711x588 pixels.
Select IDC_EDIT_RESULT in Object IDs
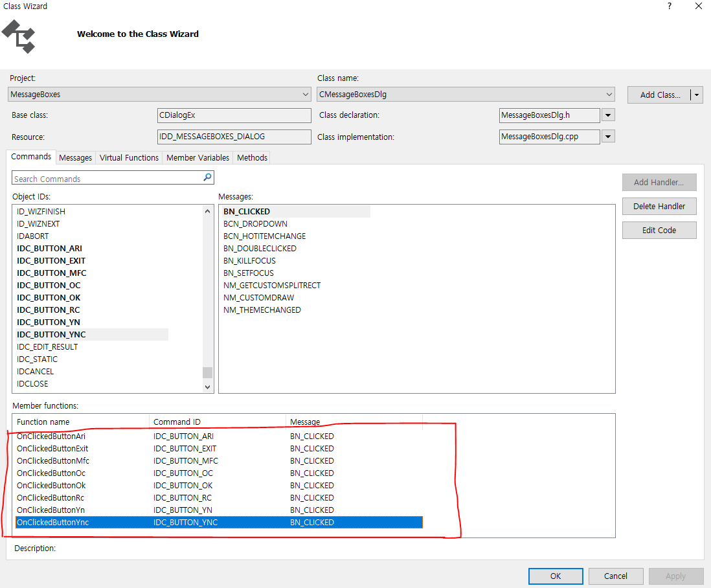(47, 347)
